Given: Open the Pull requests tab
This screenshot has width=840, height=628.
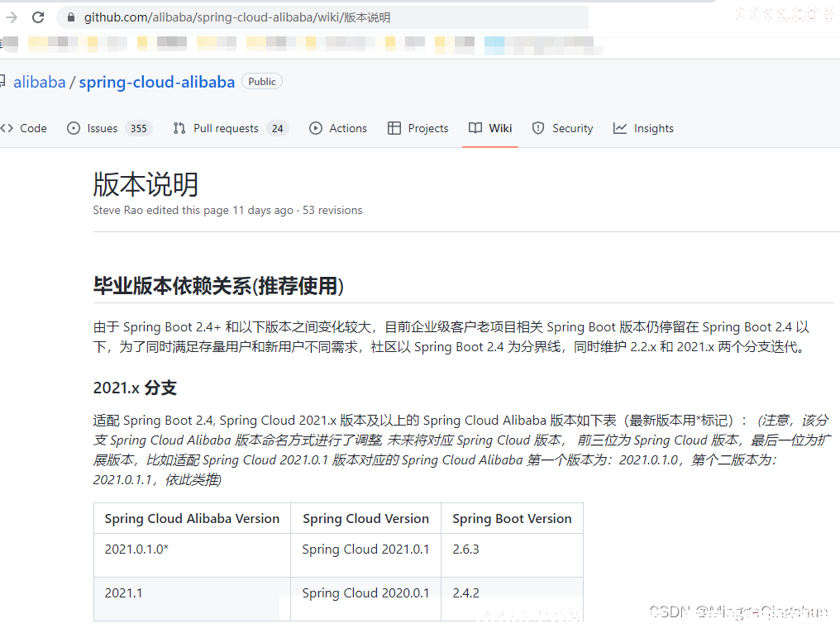Looking at the screenshot, I should pos(231,128).
